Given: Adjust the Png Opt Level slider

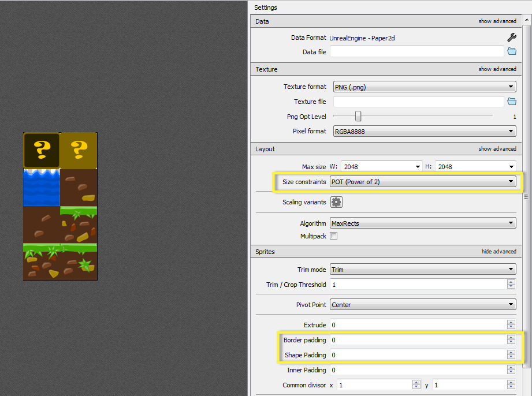Looking at the screenshot, I should click(358, 116).
